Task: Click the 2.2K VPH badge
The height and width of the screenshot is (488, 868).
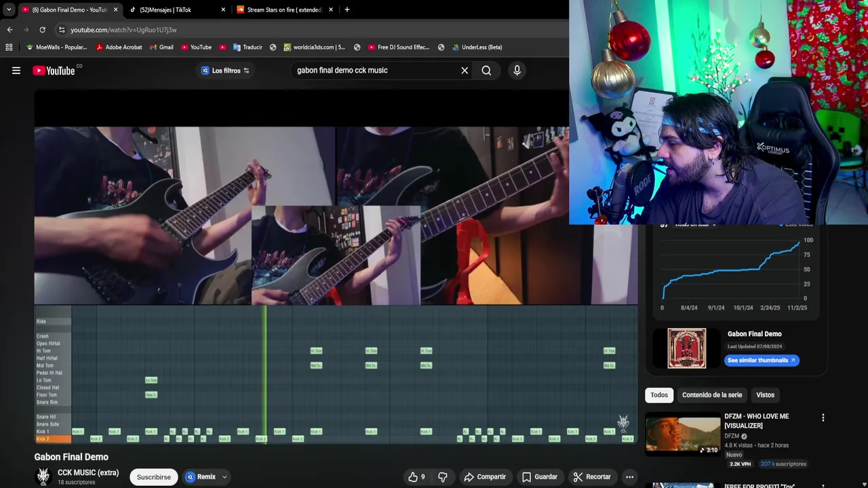Action: point(740,464)
